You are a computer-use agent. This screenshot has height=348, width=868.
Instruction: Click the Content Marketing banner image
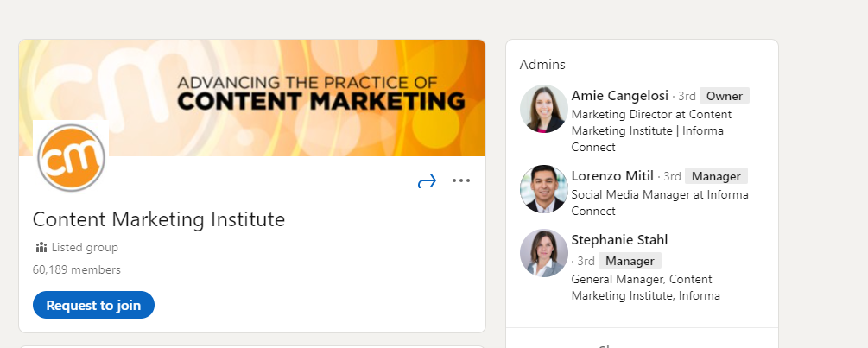(252, 98)
